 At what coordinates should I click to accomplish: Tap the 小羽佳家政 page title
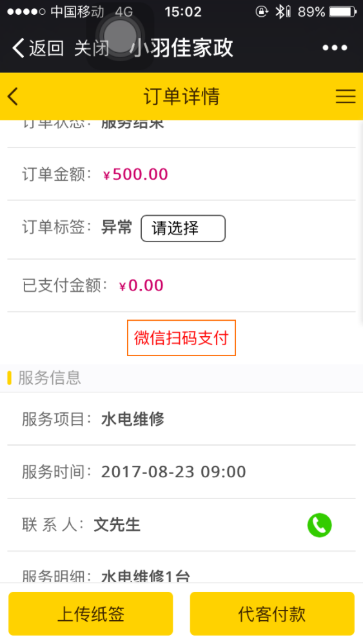(182, 48)
